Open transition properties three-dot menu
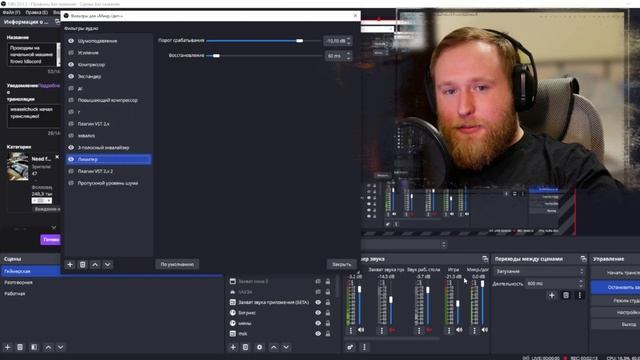The height and width of the screenshot is (360, 640). [580, 295]
